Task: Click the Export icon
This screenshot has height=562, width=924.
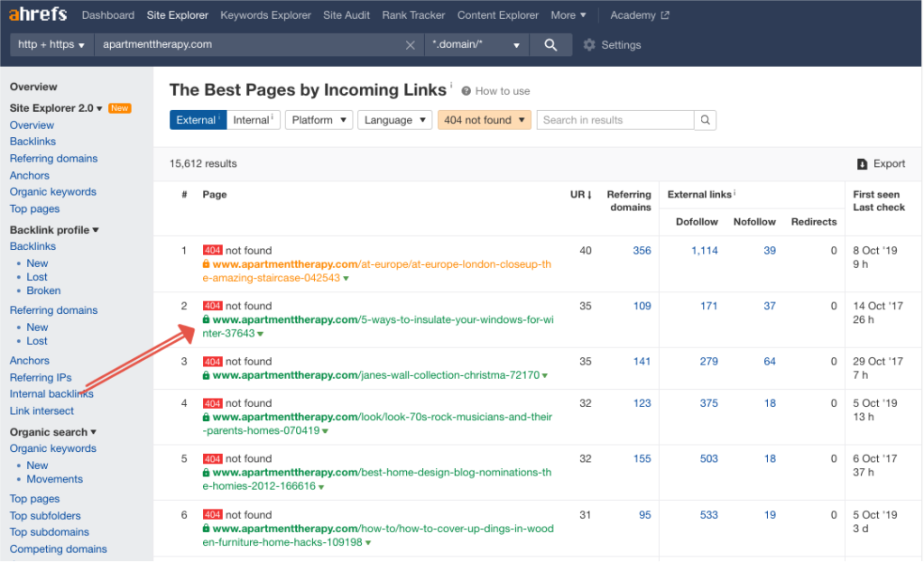Action: [862, 164]
